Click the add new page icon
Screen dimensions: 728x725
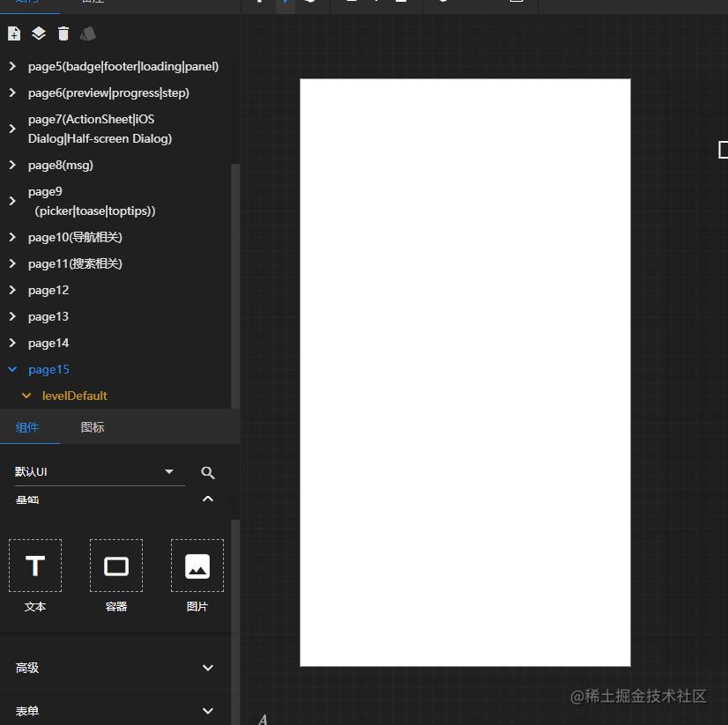(x=14, y=33)
